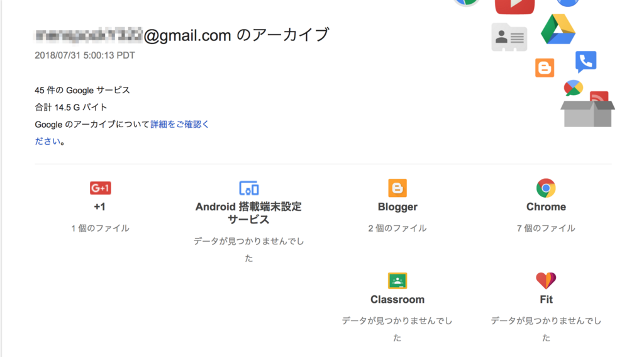Screen dimensions: 644x357
Task: Click the no-data message under Android service
Action: tap(249, 250)
